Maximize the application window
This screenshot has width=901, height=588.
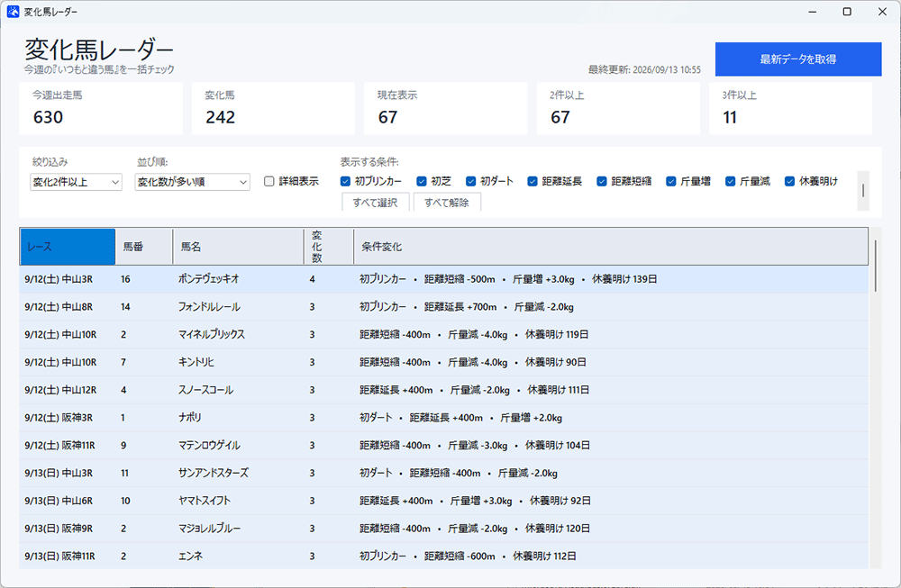point(847,12)
